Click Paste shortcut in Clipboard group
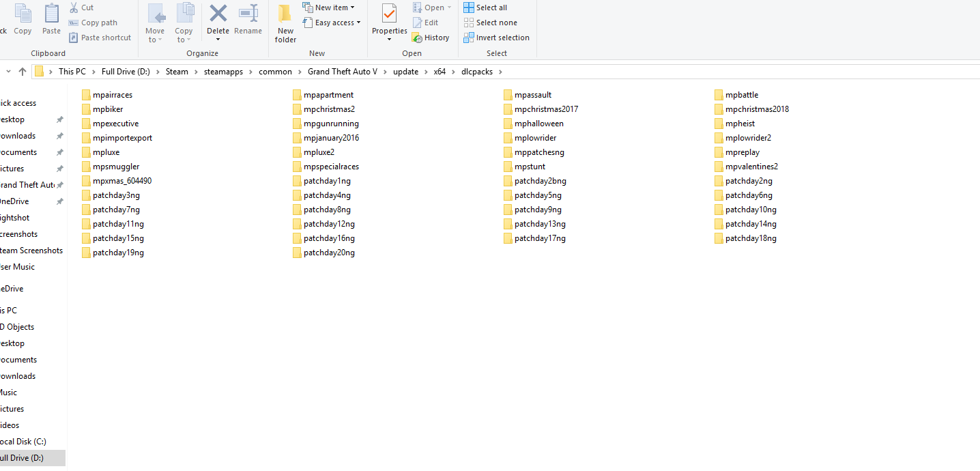Screen dimensions: 980x471 [x=100, y=38]
